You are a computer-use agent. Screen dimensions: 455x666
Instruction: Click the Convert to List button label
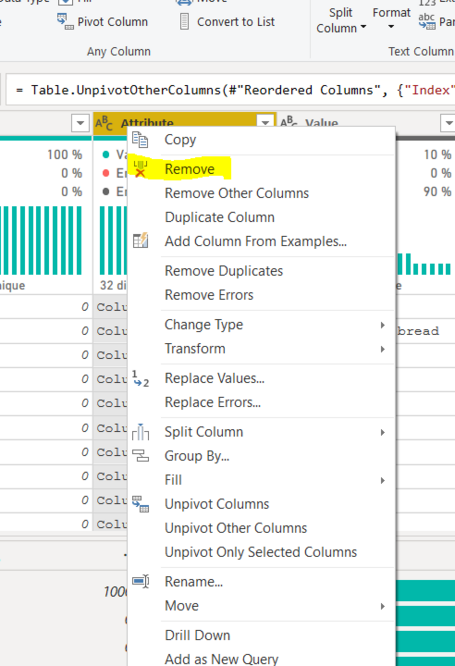[236, 22]
